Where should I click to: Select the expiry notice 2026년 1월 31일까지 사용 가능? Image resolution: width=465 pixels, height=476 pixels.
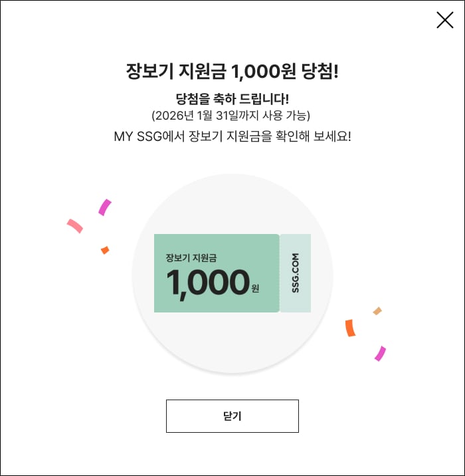coord(232,116)
